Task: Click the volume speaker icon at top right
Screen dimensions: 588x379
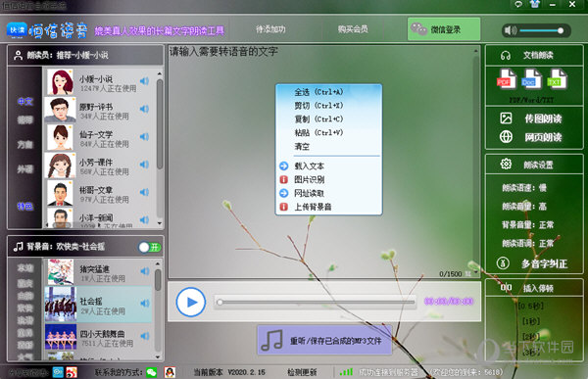Action: coord(511,30)
